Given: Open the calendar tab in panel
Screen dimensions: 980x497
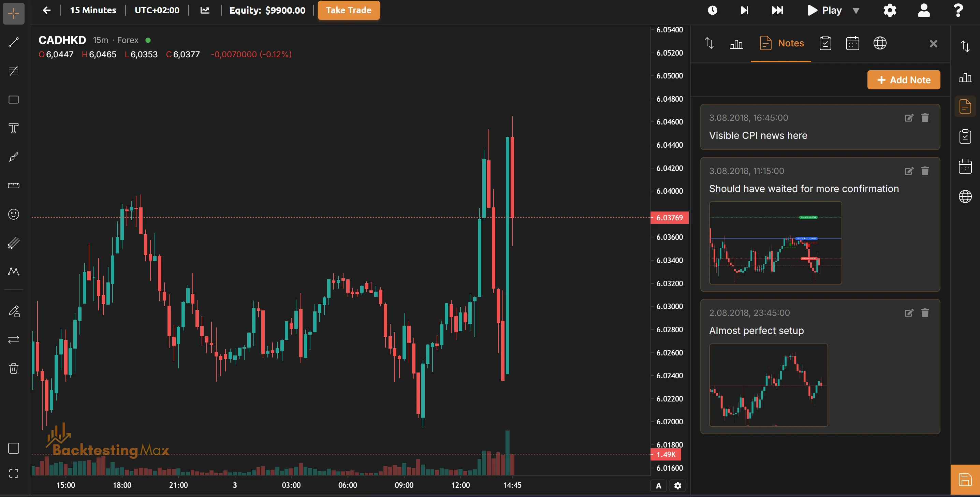Looking at the screenshot, I should (852, 43).
